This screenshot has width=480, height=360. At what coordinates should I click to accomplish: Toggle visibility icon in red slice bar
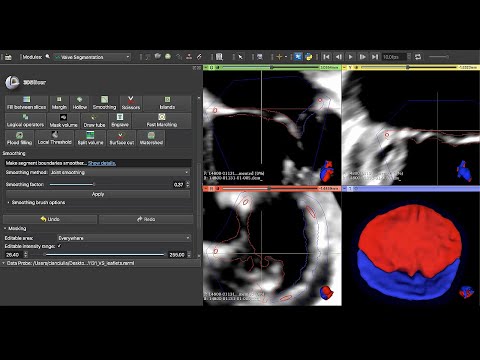coord(217,189)
